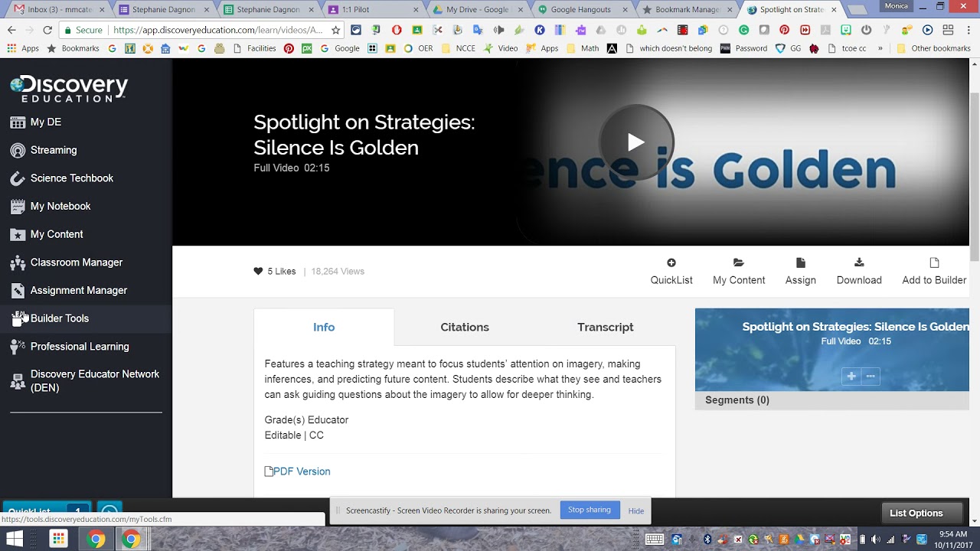
Task: Click the Discovery Education logo
Action: pos(69,89)
